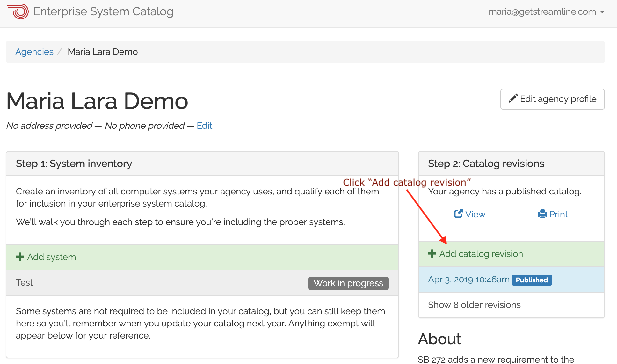This screenshot has height=364, width=617.
Task: Click the About heading
Action: (x=439, y=339)
